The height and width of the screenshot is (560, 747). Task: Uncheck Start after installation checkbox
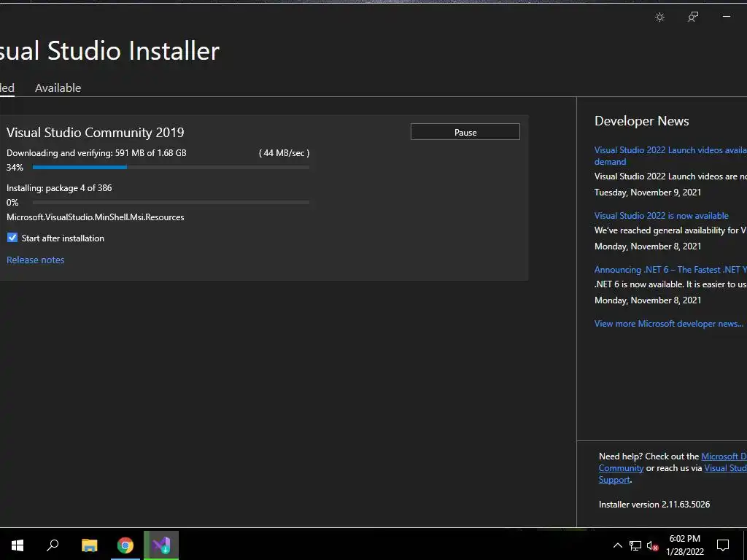point(12,238)
